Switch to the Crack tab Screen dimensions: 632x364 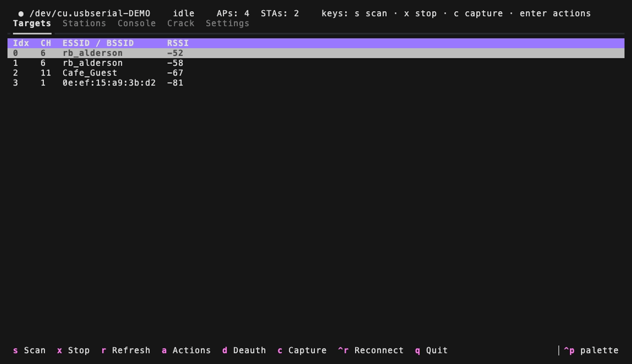(x=181, y=24)
